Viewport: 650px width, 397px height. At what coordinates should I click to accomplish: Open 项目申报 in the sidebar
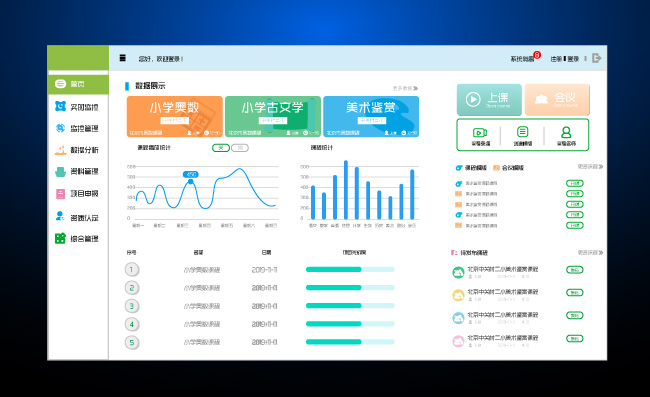pyautogui.click(x=78, y=194)
